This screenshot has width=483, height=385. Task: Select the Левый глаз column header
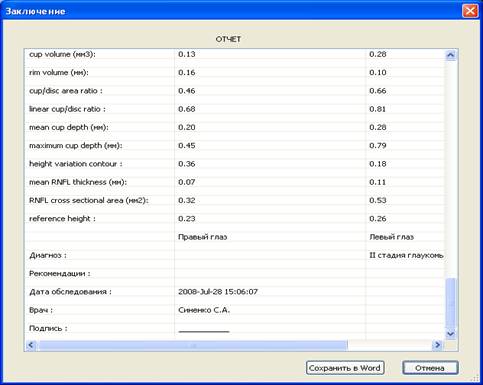coord(391,237)
